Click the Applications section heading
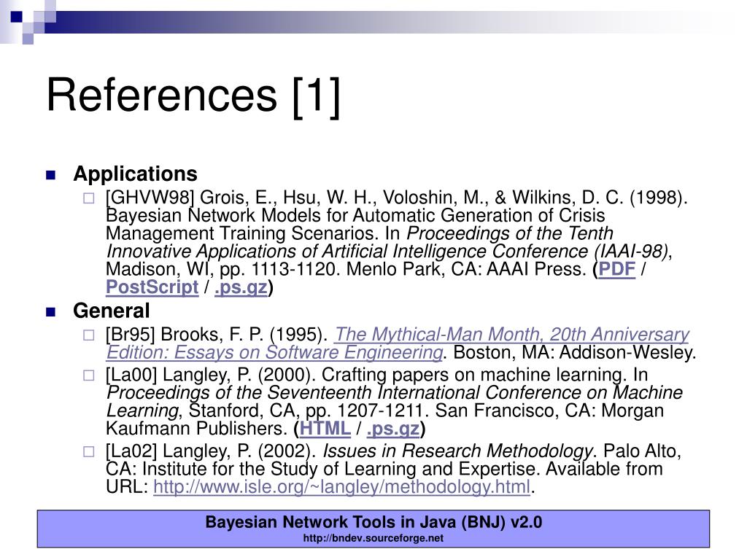This screenshot has width=747, height=560. pos(135,174)
